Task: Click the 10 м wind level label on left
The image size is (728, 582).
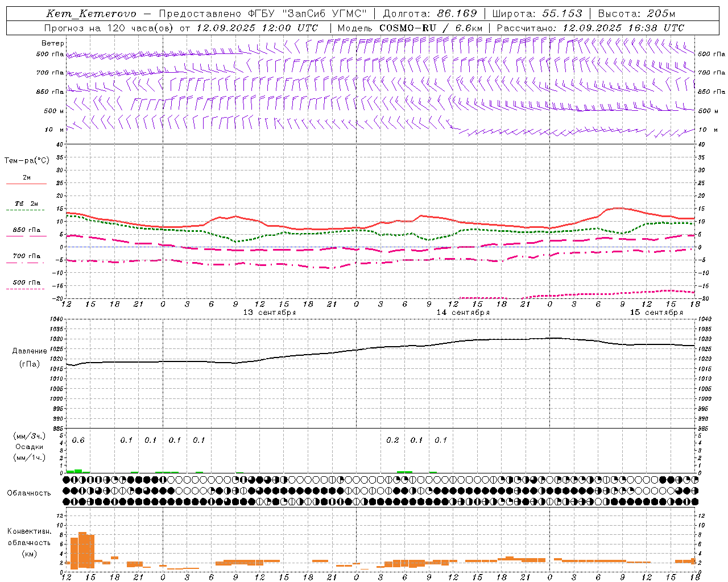Action: [54, 130]
